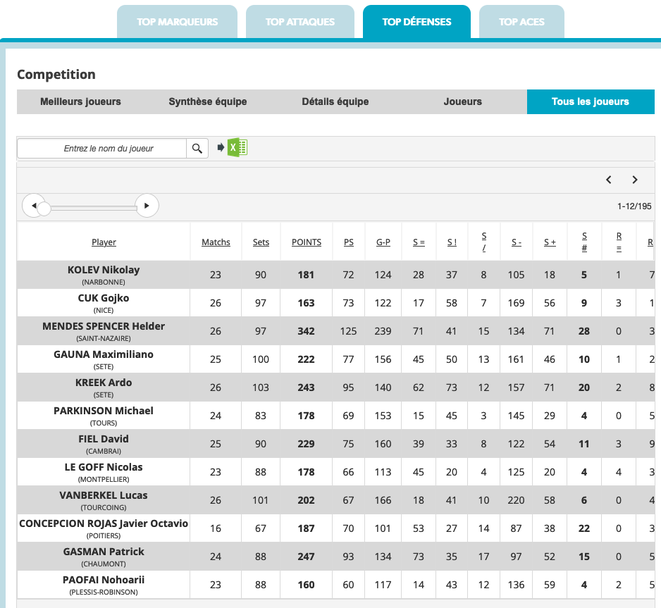Viewport: 661px width, 608px height.
Task: Click the search magnifier icon
Action: pos(198,148)
